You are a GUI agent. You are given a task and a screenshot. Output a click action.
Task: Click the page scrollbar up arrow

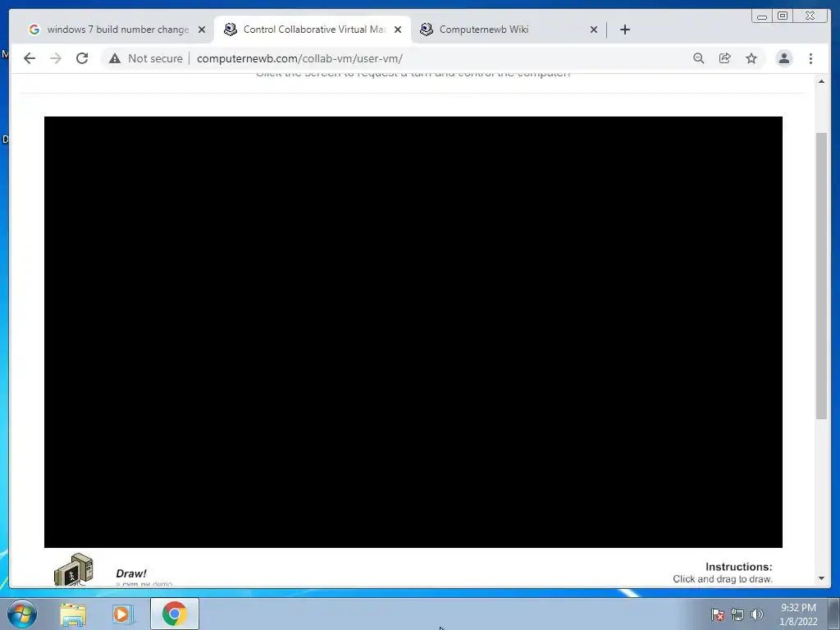coord(821,81)
